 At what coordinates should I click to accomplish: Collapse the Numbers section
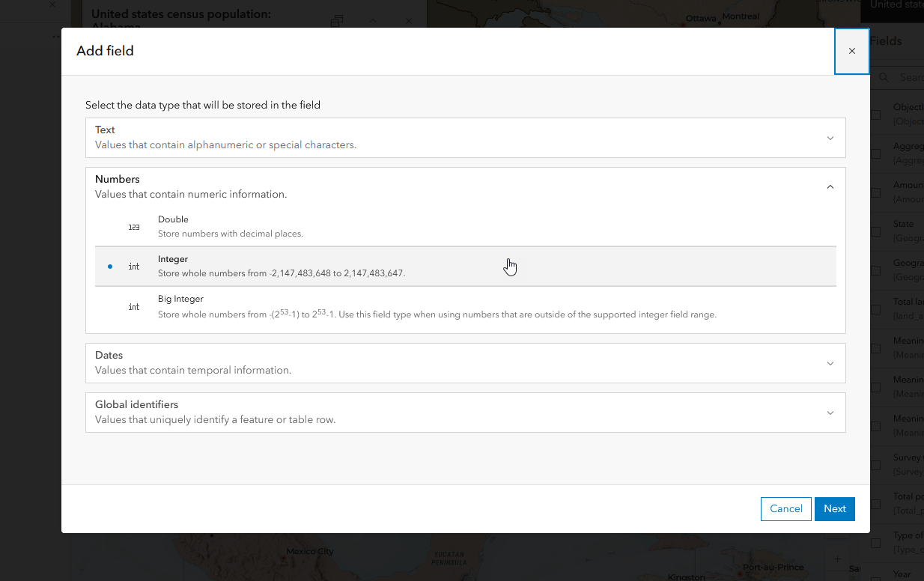point(830,186)
